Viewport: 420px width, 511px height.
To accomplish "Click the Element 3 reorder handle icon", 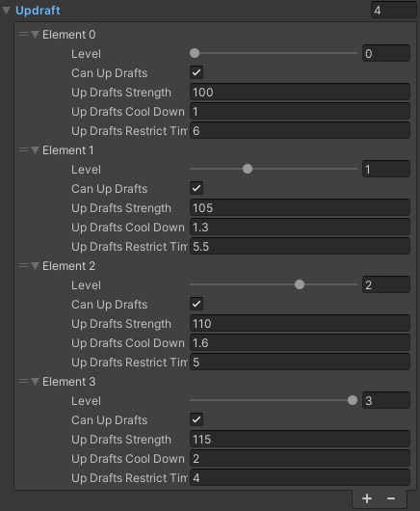I will pyautogui.click(x=24, y=381).
